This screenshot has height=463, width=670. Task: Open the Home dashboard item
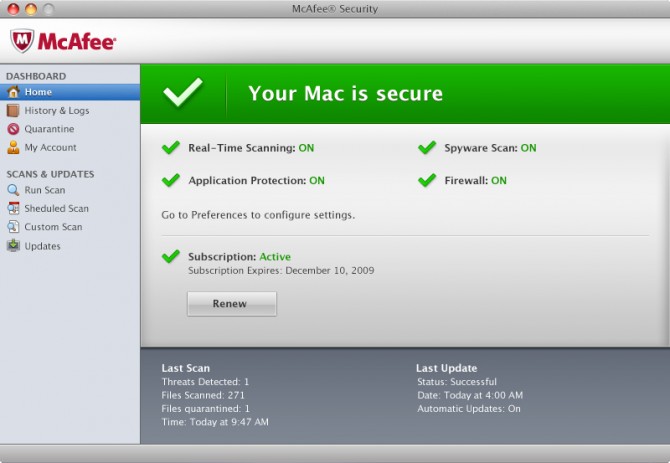click(x=70, y=92)
